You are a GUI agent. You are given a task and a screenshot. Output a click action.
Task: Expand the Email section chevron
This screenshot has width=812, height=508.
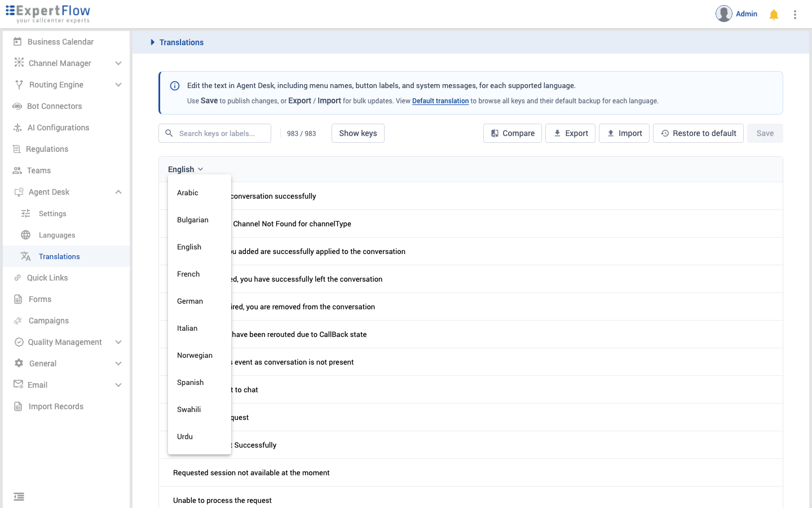point(118,385)
